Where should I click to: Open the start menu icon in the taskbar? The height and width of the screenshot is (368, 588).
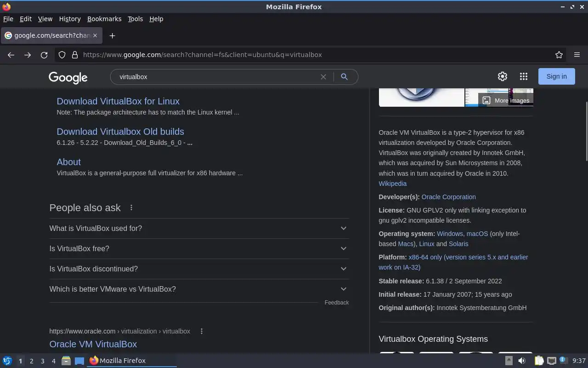[7, 361]
